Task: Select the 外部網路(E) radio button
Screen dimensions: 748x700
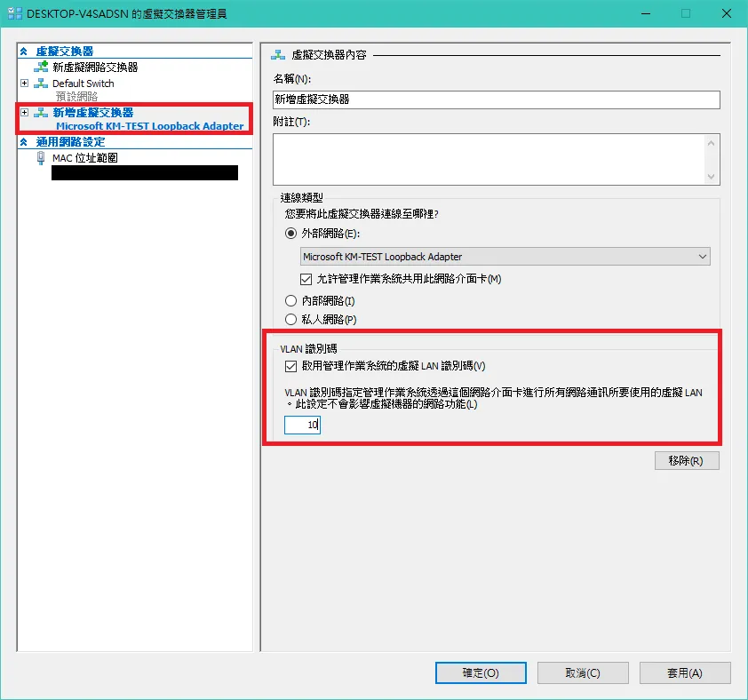Action: tap(290, 234)
